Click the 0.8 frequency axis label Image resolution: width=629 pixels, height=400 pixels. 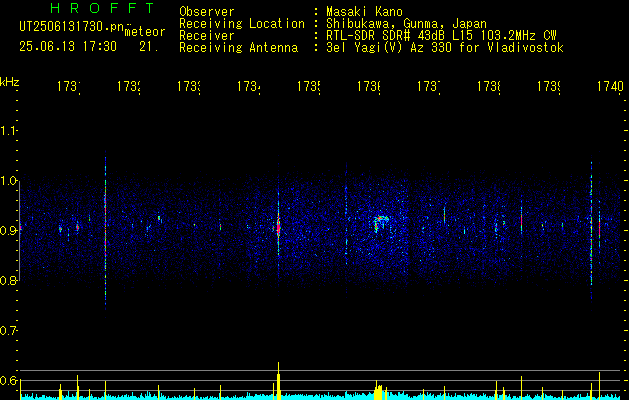pyautogui.click(x=8, y=280)
